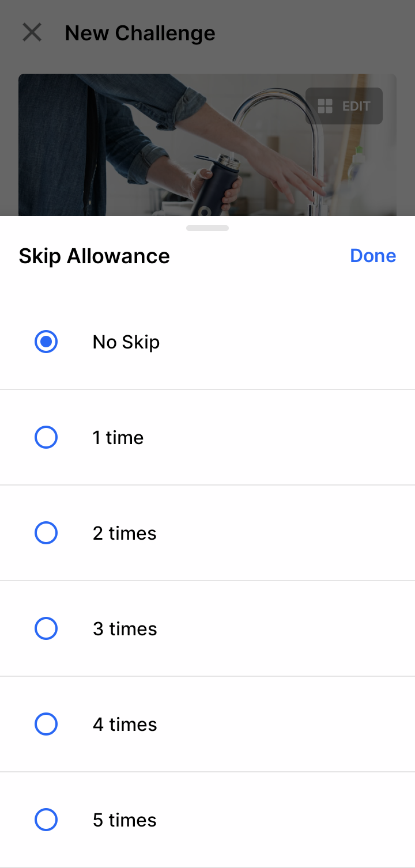
Task: Tap the New Challenge header title
Action: [140, 33]
